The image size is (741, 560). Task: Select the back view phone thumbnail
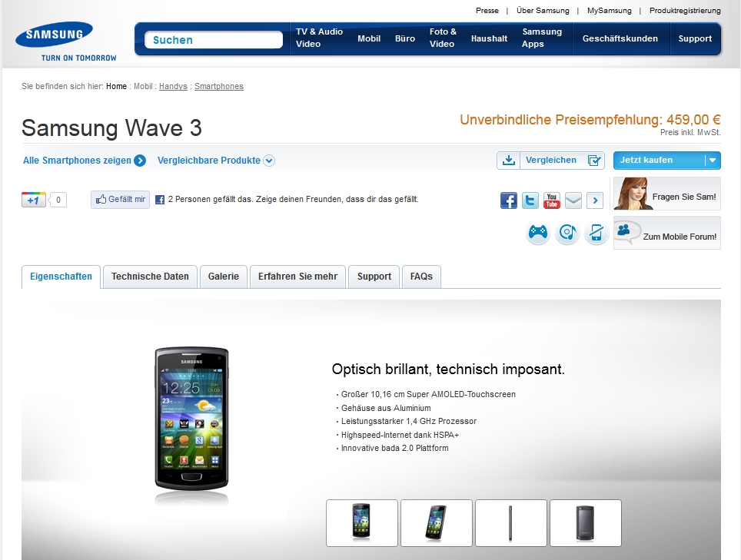(586, 523)
